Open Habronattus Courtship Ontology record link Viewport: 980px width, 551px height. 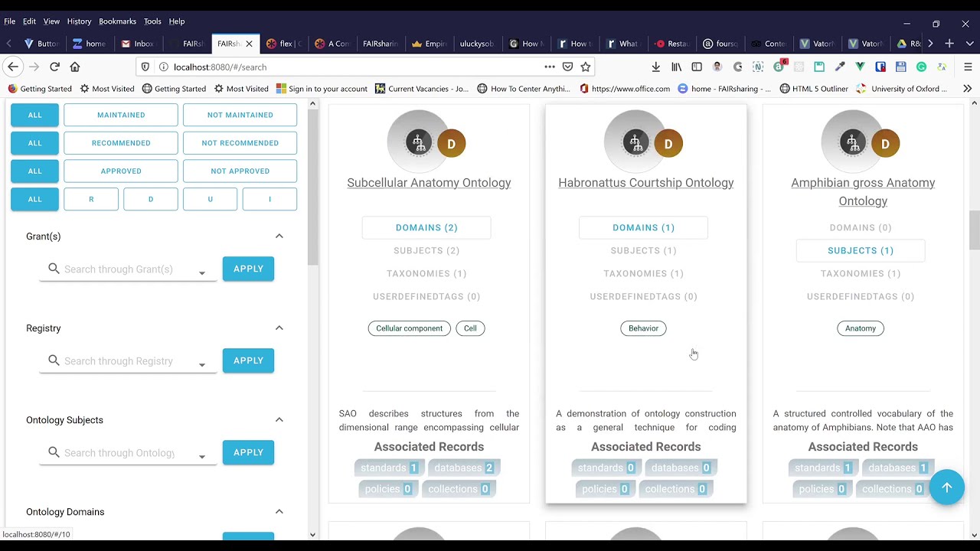(x=646, y=183)
